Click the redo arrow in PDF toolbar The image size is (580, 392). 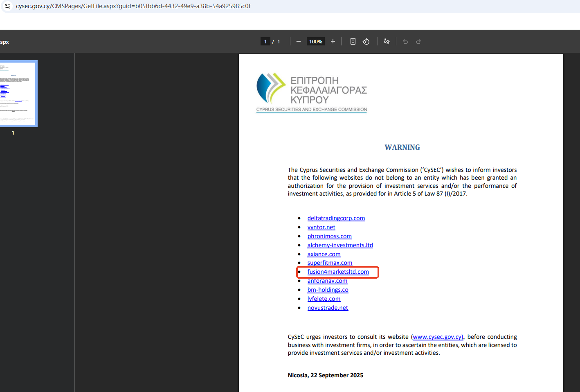click(x=418, y=41)
